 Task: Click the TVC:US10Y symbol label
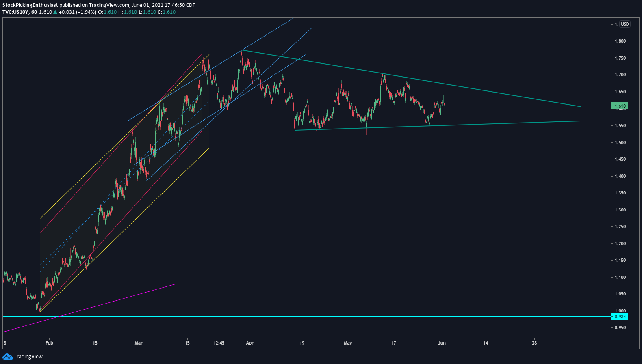tap(15, 12)
